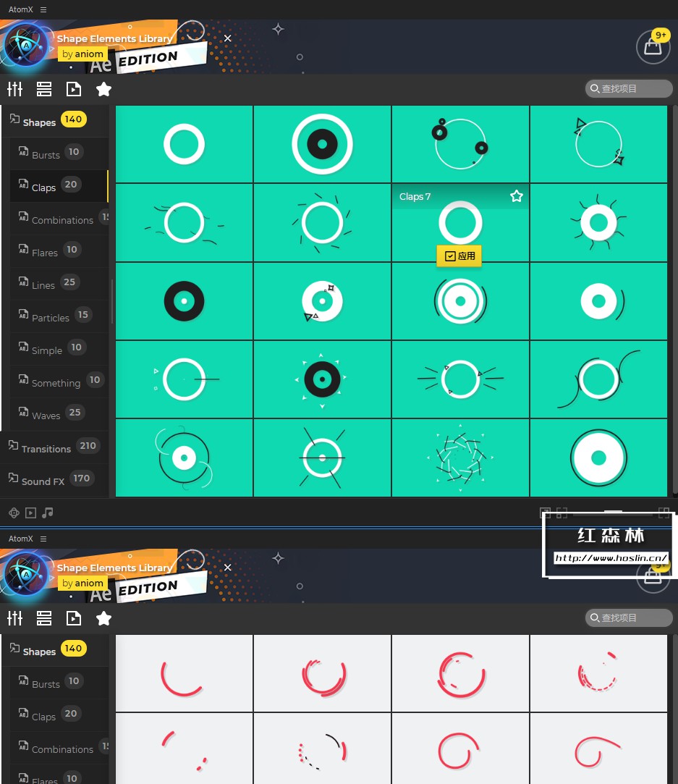
Task: Close the Shape Elements Library banner
Action: (227, 38)
